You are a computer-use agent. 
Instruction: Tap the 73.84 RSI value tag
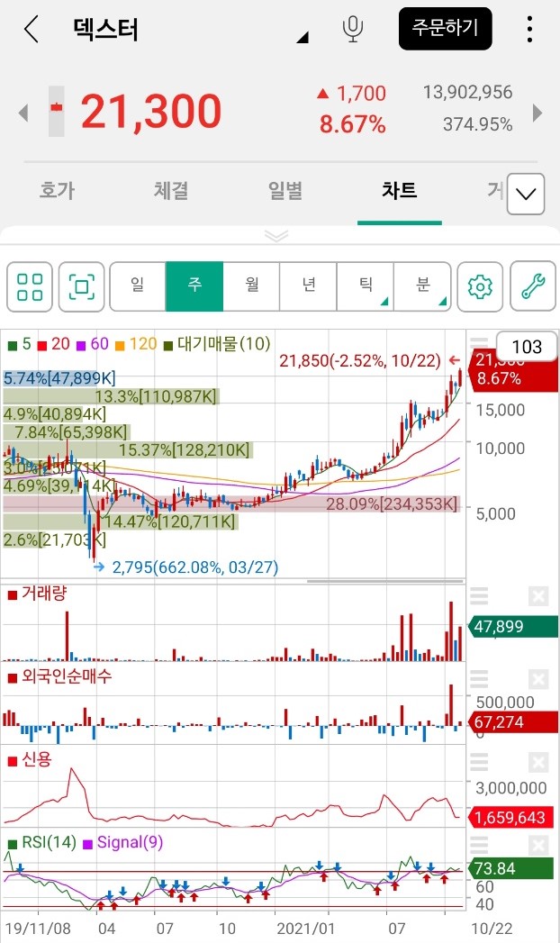point(510,868)
